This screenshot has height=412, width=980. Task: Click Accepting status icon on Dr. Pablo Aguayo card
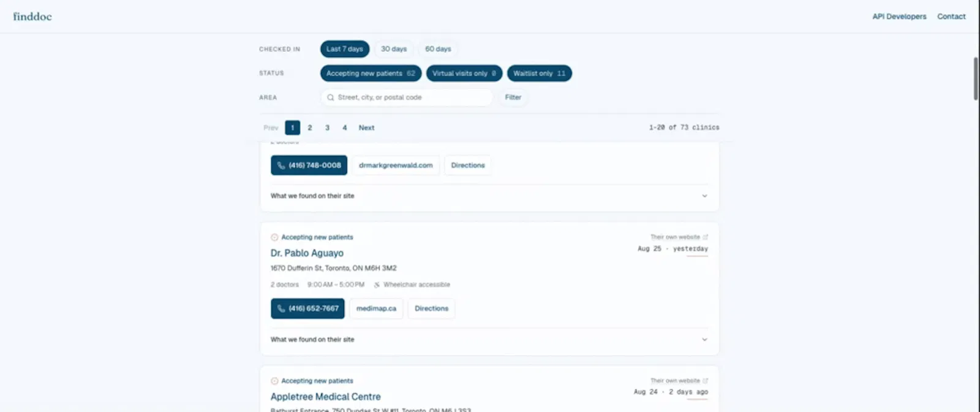pyautogui.click(x=274, y=237)
